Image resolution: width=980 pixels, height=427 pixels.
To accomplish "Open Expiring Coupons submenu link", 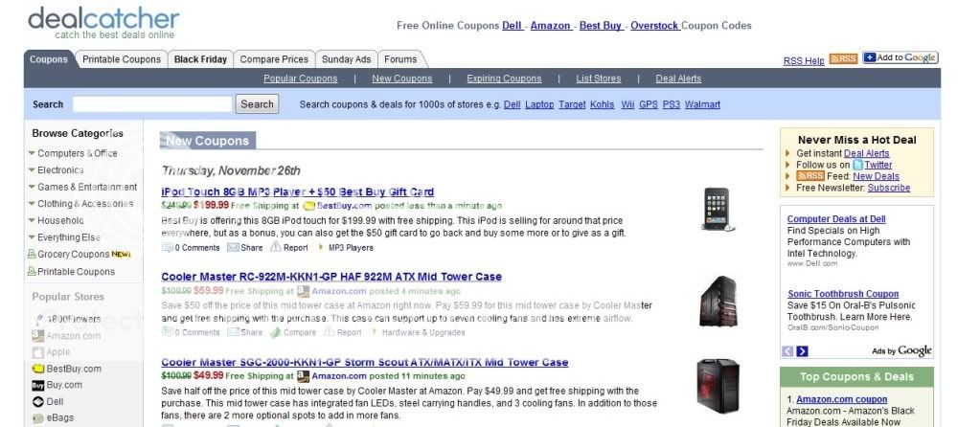I will [x=505, y=79].
